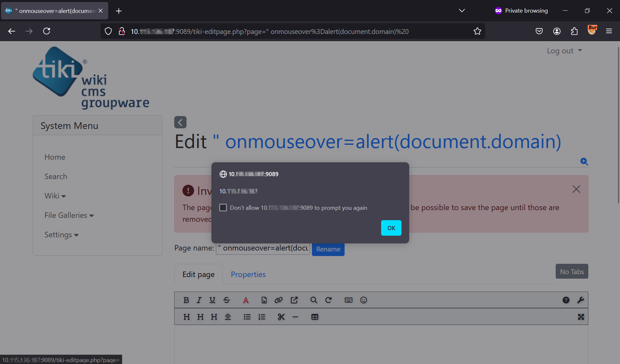Insert horizontal rule icon
This screenshot has height=364, width=620.
295,317
